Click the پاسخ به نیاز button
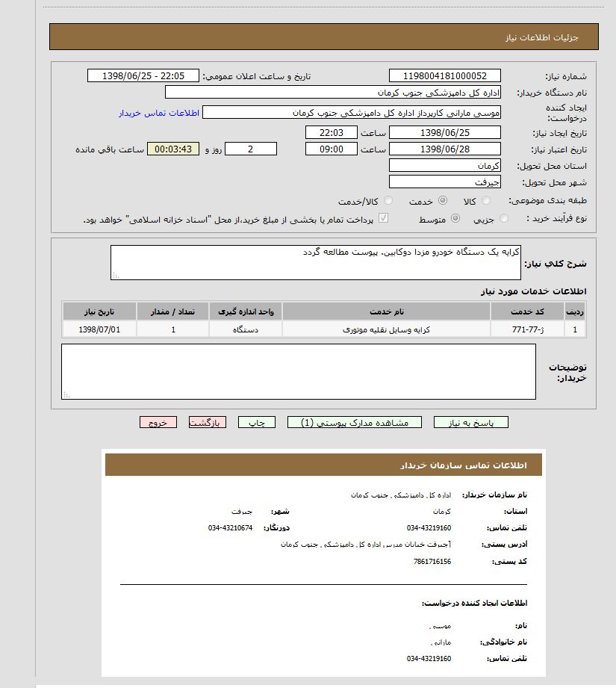This screenshot has height=688, width=616. pos(470,423)
